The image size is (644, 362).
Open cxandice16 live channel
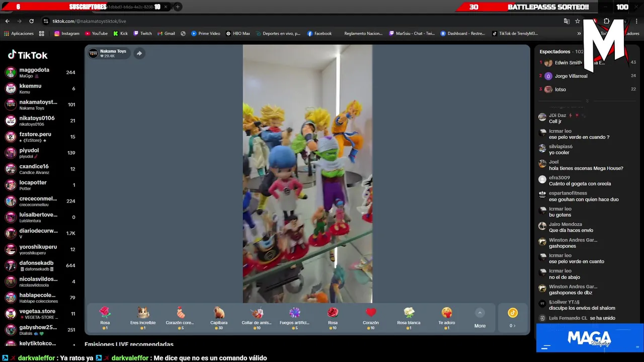40,169
